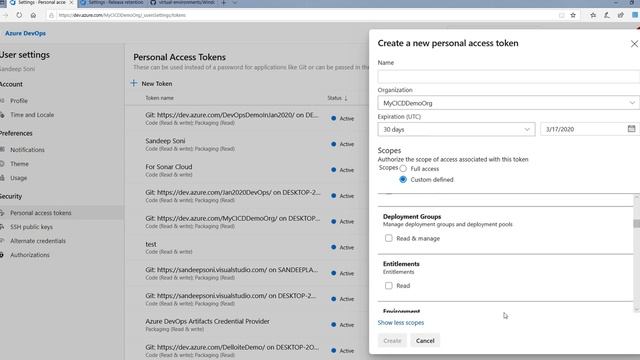The width and height of the screenshot is (640, 360).
Task: Click the Authorizations sidebar icon
Action: pos(2,255)
